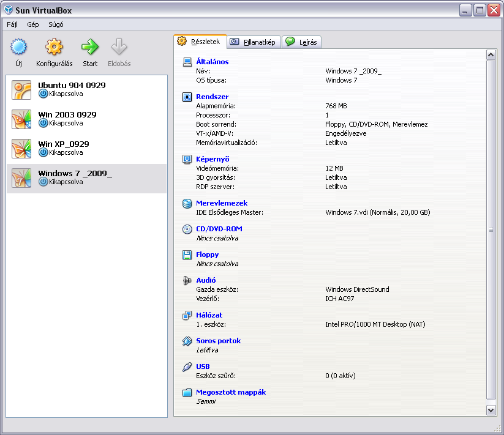This screenshot has height=435, width=504.
Task: Click the 'Windows DirectSound' value
Action: 357,289
